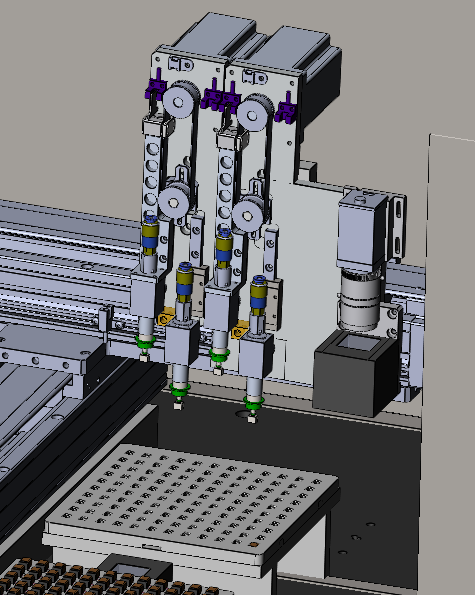This screenshot has height=595, width=475.
Task: Select the camera body above the lens
Action: click(362, 231)
